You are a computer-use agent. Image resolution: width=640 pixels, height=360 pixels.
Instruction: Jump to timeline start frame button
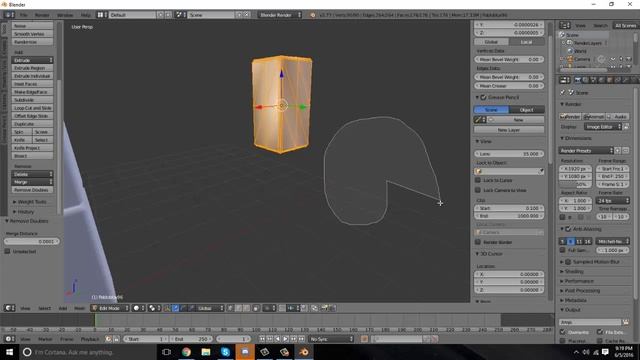(x=262, y=339)
